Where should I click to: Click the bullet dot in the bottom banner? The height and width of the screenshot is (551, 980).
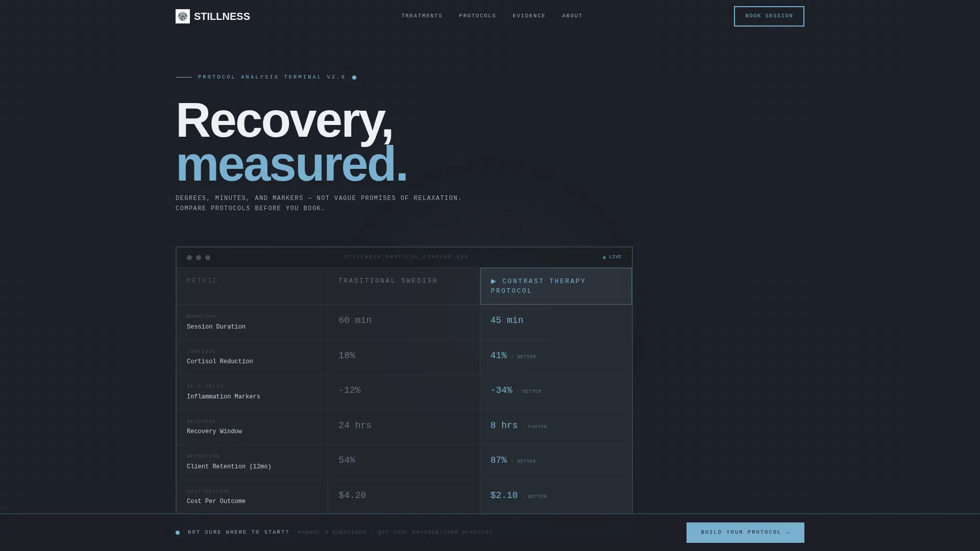(x=178, y=533)
